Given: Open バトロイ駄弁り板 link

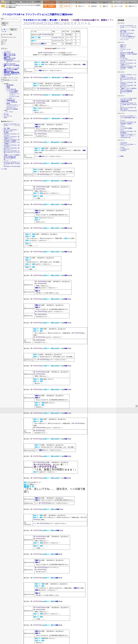Looking at the screenshot, I should tap(11, 89).
